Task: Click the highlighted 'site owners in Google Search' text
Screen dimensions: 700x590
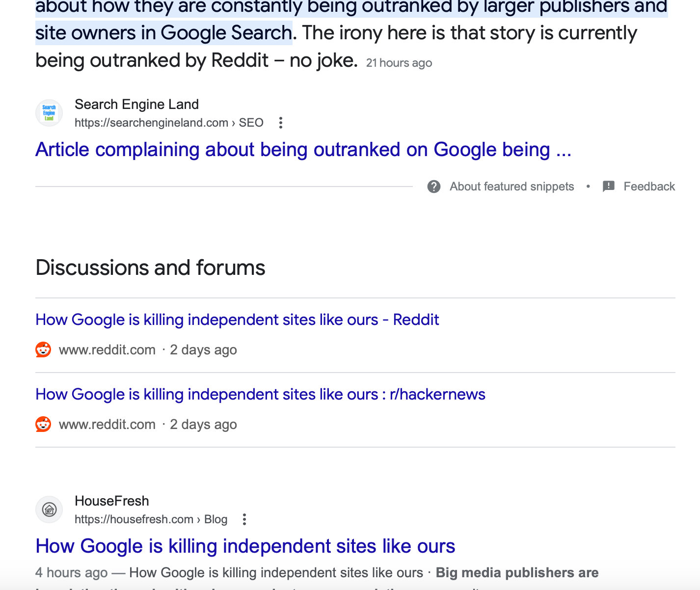Action: pyautogui.click(x=164, y=33)
